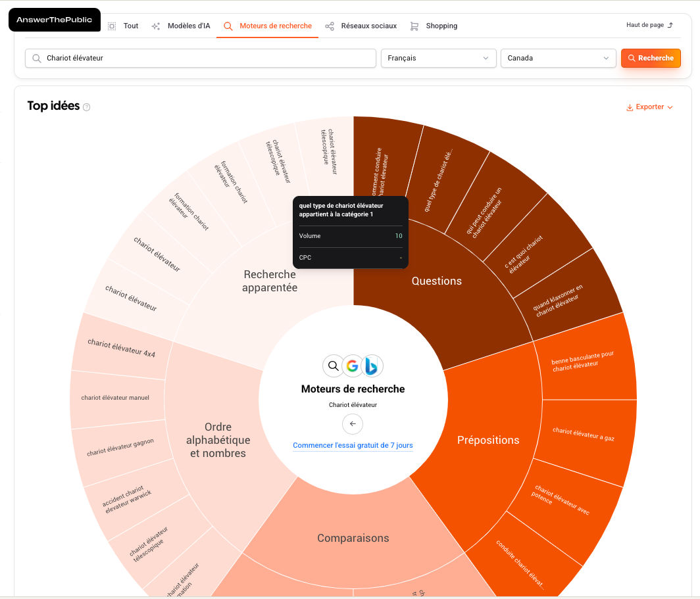The image size is (700, 599).
Task: Click the shopping bag icon next to Shopping
Action: coord(414,26)
